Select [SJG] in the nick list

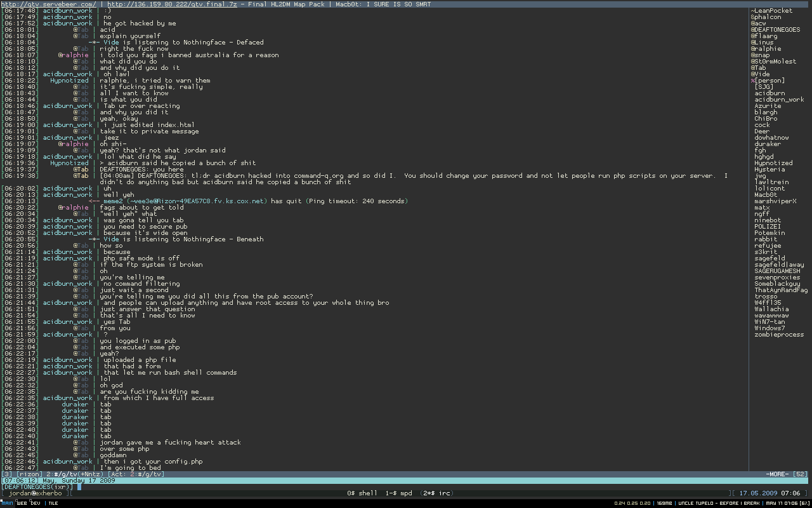(x=764, y=87)
